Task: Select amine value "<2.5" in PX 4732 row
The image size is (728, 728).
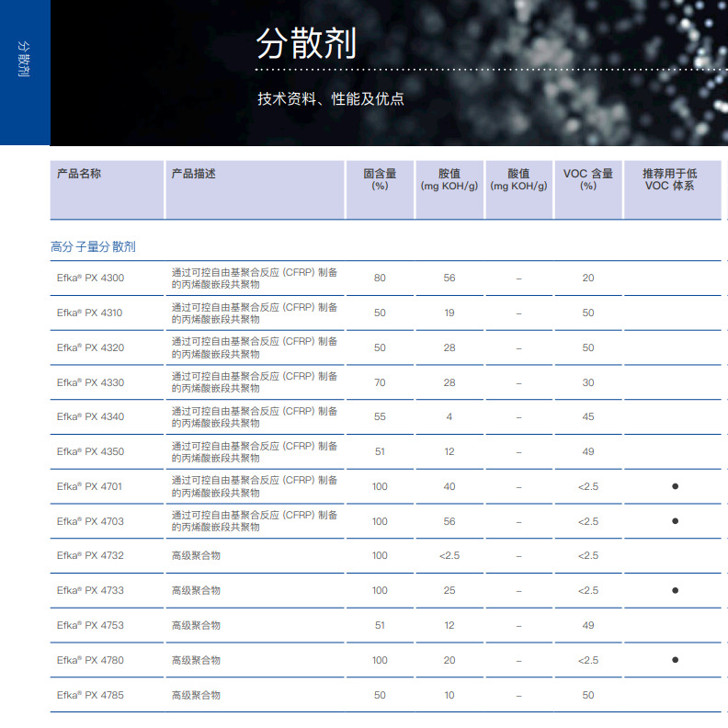Action: [x=449, y=555]
